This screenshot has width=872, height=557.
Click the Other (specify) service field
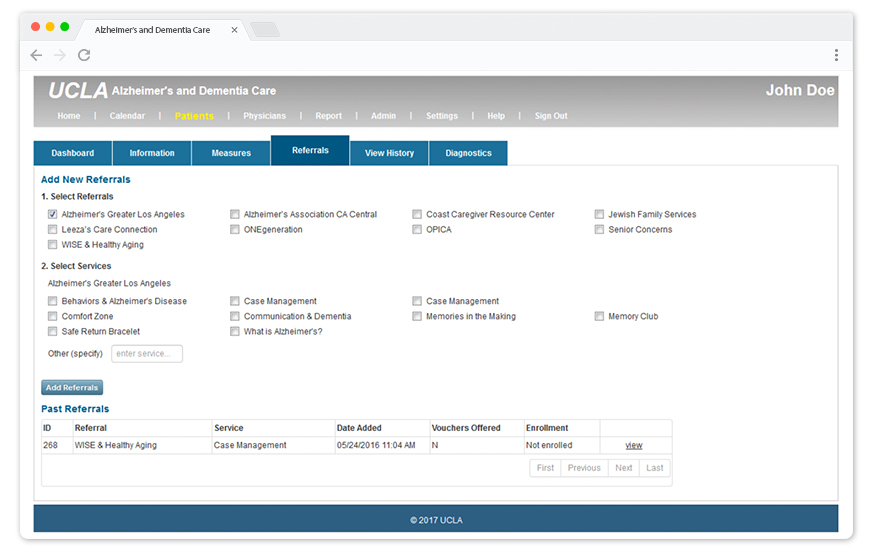[x=147, y=354]
